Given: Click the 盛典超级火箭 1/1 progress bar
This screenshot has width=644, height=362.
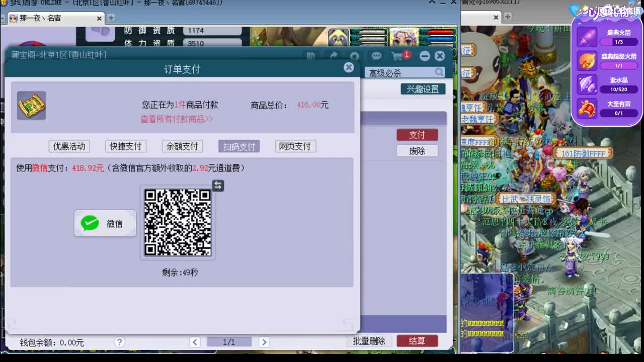Looking at the screenshot, I should pyautogui.click(x=619, y=66).
